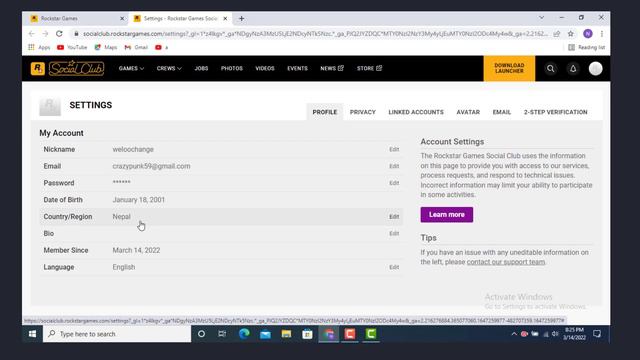Edit the Language setting

coord(394,267)
